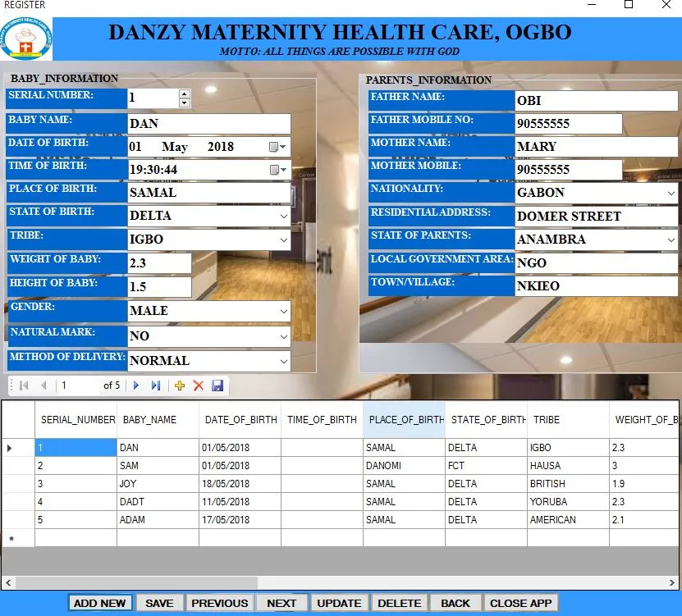Image resolution: width=682 pixels, height=616 pixels.
Task: Expand the State of Parents dropdown
Action: click(x=671, y=240)
